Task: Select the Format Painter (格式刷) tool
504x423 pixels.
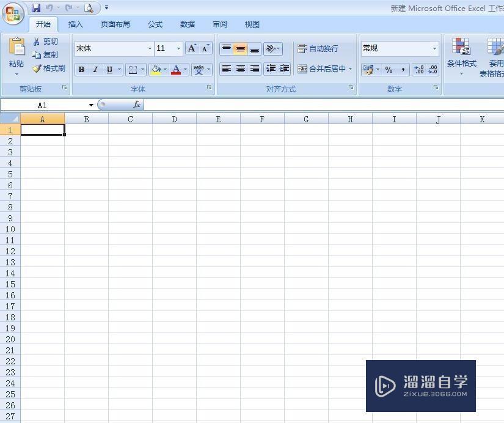Action: (x=49, y=68)
